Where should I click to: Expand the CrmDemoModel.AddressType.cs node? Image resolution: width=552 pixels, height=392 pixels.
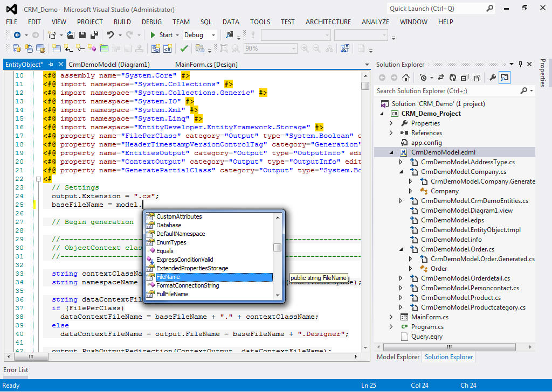click(401, 162)
